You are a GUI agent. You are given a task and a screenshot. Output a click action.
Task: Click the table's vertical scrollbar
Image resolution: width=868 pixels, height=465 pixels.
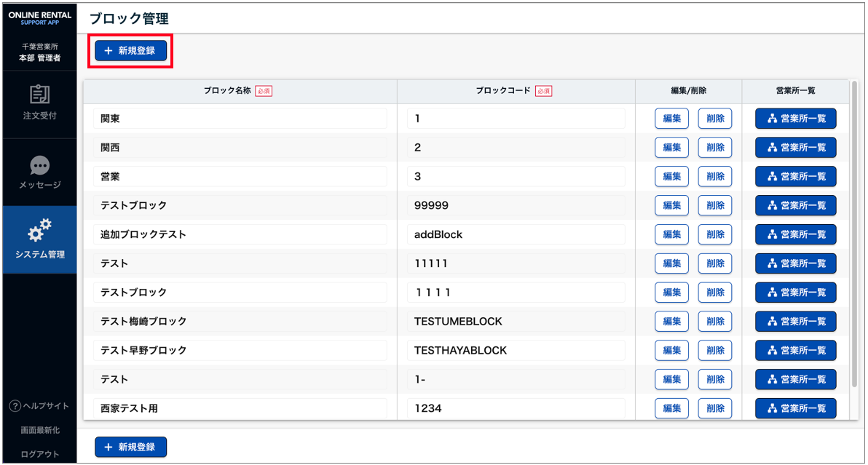[x=854, y=233]
